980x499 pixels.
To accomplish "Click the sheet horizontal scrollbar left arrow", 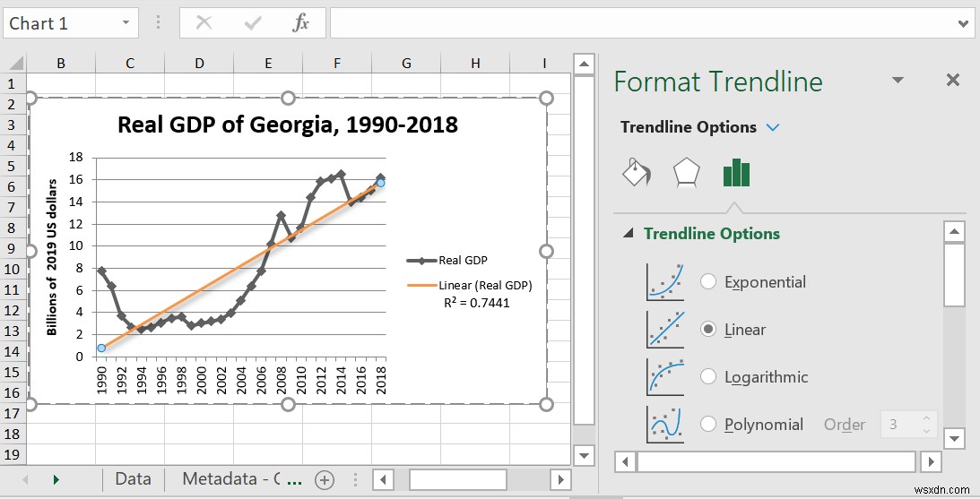I will 383,479.
